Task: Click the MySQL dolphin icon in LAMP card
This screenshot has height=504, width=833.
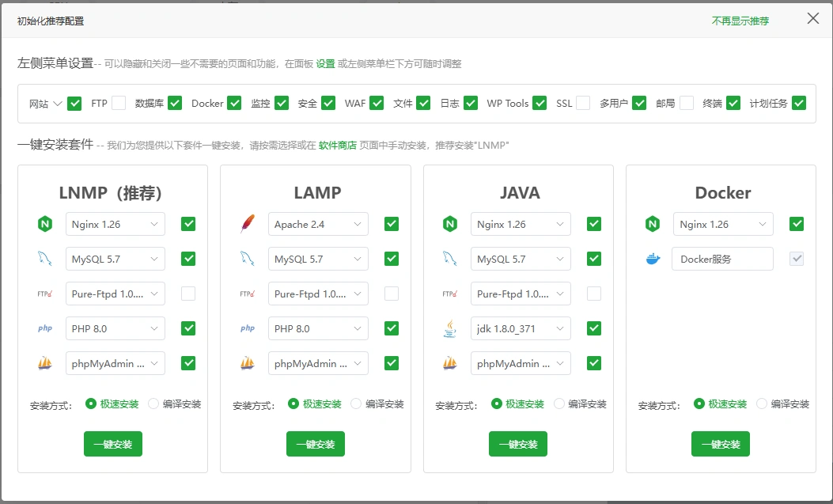Action: click(248, 260)
